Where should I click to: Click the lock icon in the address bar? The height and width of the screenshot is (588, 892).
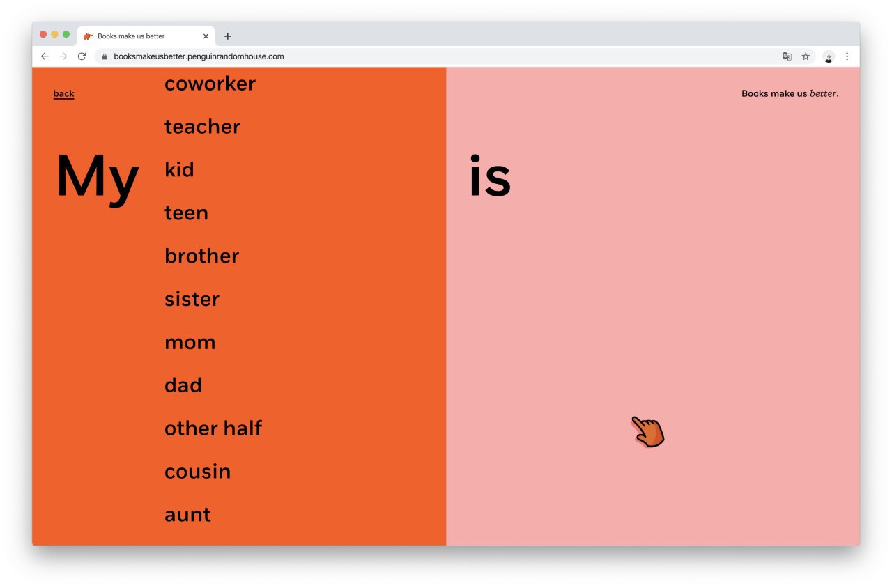pos(105,56)
